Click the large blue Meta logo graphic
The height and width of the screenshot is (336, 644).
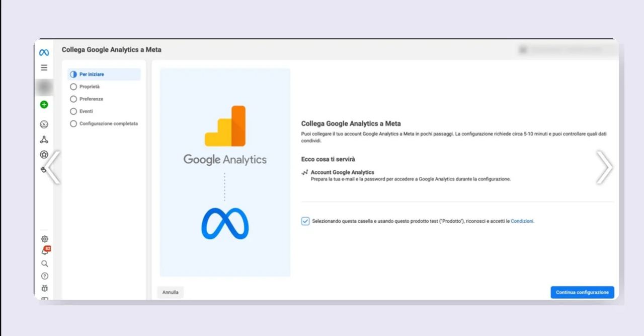pos(225,223)
